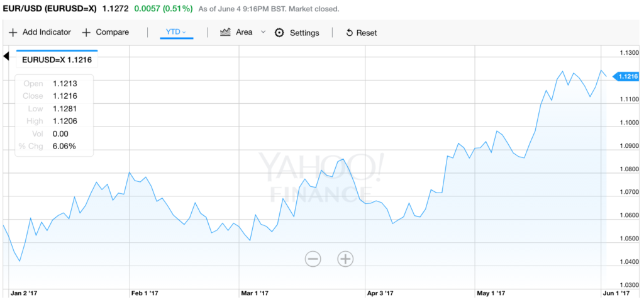
Task: Click the Settings label
Action: [x=304, y=33]
